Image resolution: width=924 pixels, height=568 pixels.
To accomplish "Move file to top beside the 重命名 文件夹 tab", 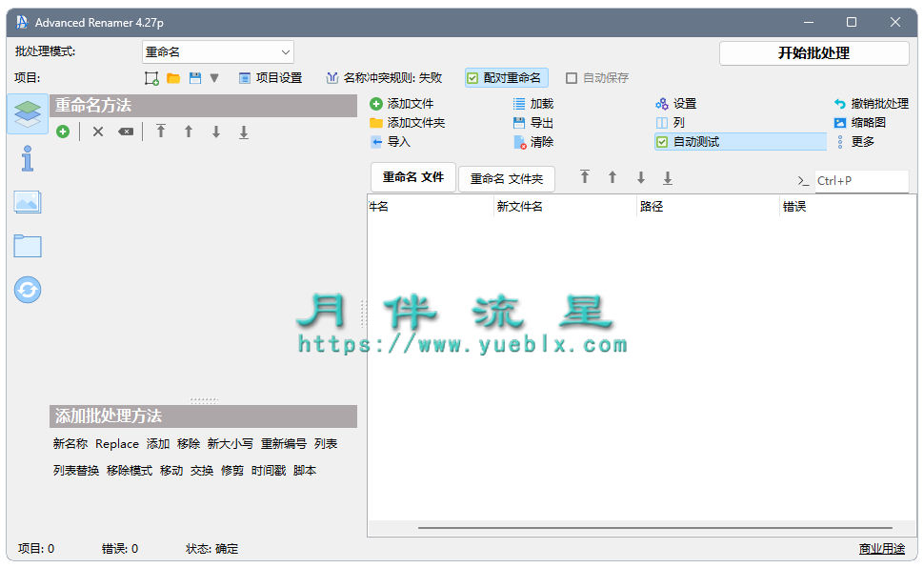I will click(x=585, y=177).
